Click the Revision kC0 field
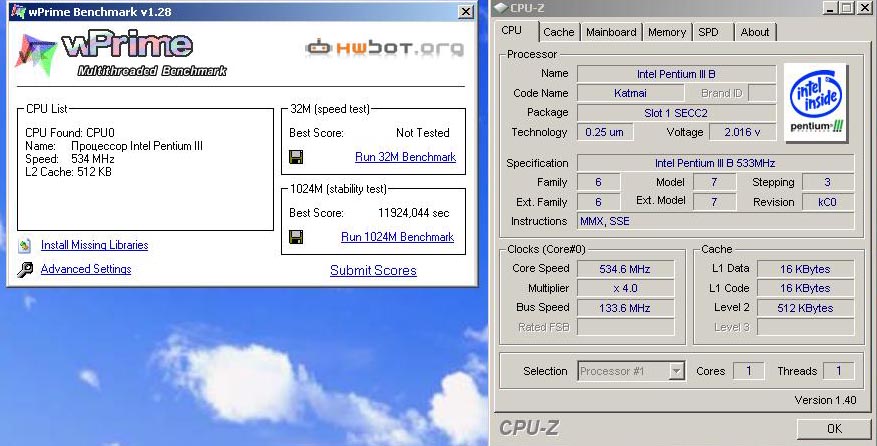 [x=828, y=202]
